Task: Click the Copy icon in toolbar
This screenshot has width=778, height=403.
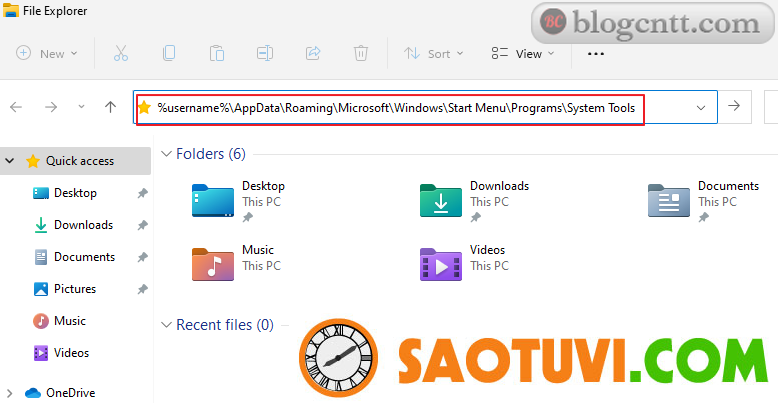Action: tap(169, 53)
